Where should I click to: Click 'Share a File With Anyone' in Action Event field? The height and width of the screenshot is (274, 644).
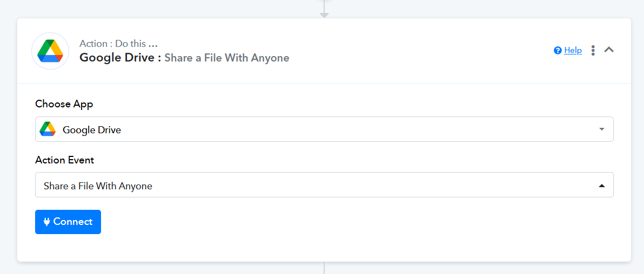coord(98,186)
